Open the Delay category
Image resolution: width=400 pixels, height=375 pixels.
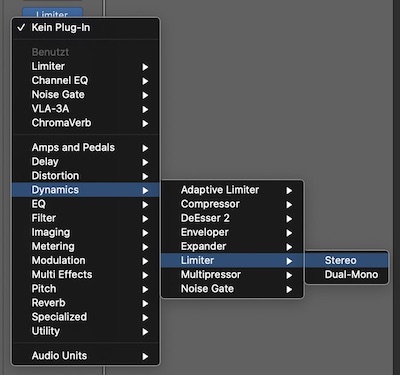click(x=86, y=162)
